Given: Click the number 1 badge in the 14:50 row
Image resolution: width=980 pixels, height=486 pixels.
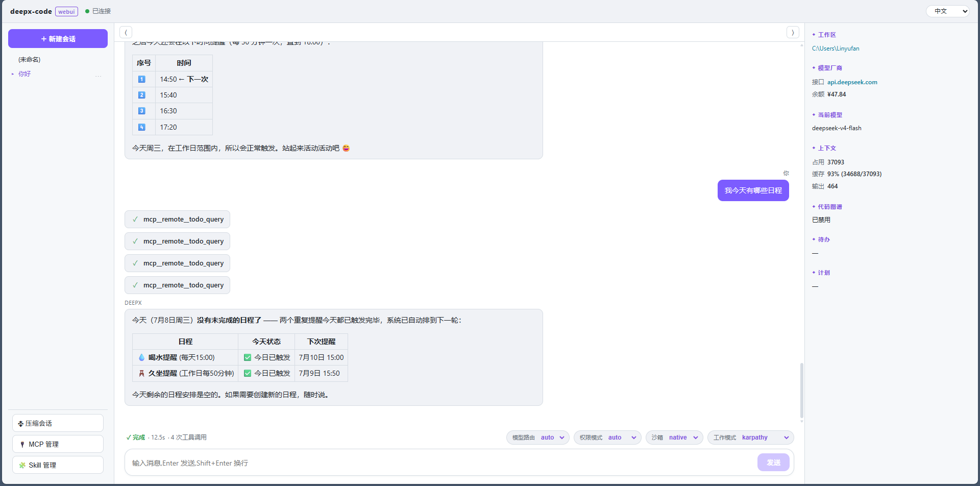Looking at the screenshot, I should click(x=142, y=79).
